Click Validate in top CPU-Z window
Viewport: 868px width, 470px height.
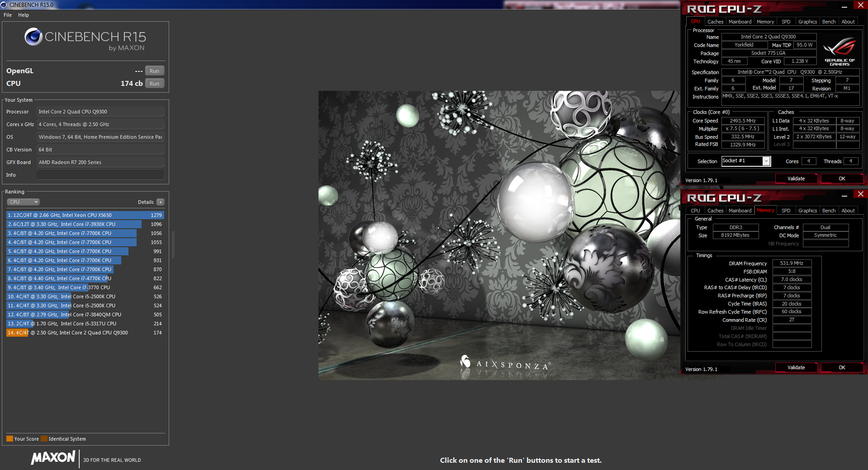796,179
